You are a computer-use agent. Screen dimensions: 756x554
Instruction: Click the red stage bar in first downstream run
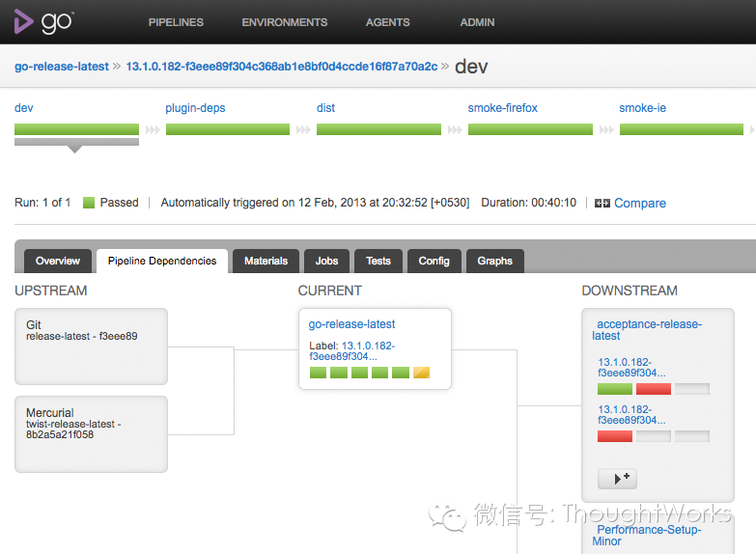click(654, 389)
